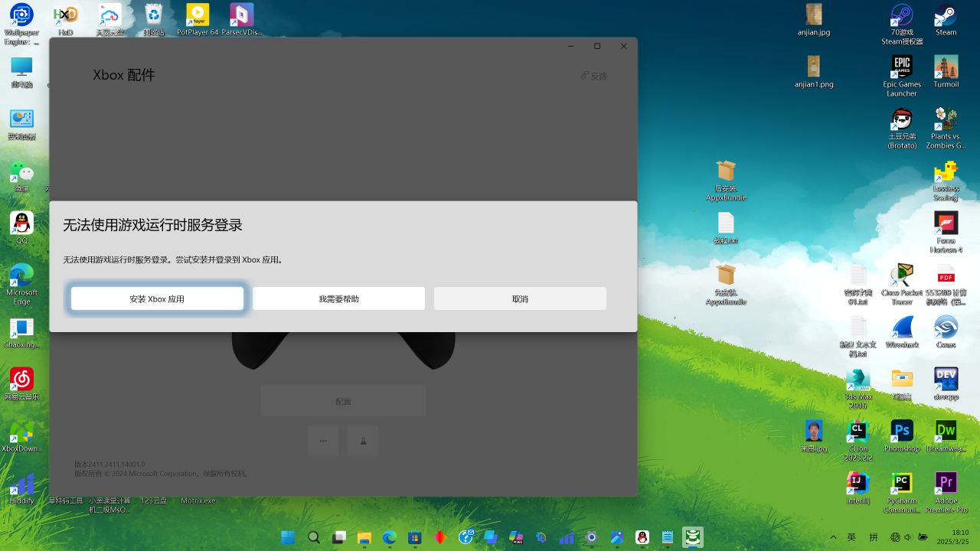Open Microsoft Store from taskbar

click(414, 538)
